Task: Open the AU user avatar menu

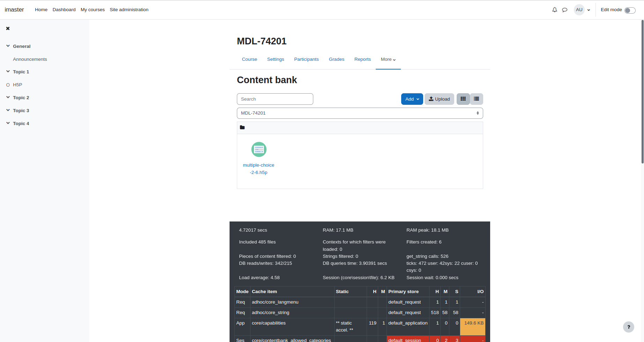Action: tap(579, 10)
